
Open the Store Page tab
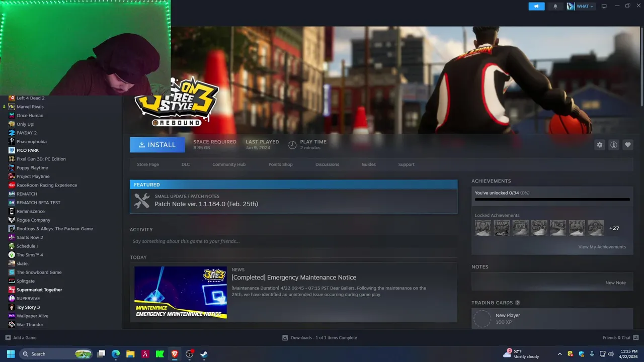coord(148,164)
